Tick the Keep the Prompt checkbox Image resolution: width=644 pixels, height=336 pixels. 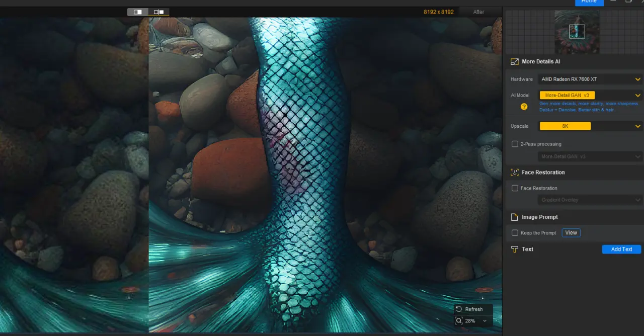[x=515, y=233]
